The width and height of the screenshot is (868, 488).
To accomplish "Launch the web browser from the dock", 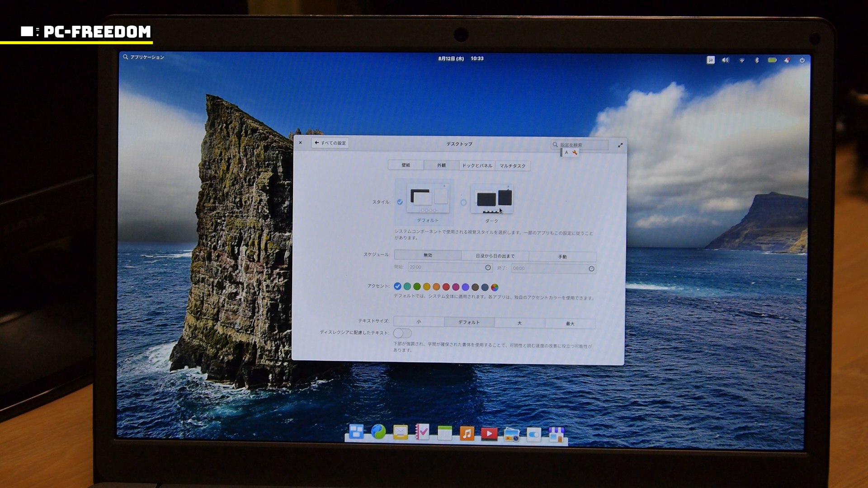I will click(x=378, y=432).
